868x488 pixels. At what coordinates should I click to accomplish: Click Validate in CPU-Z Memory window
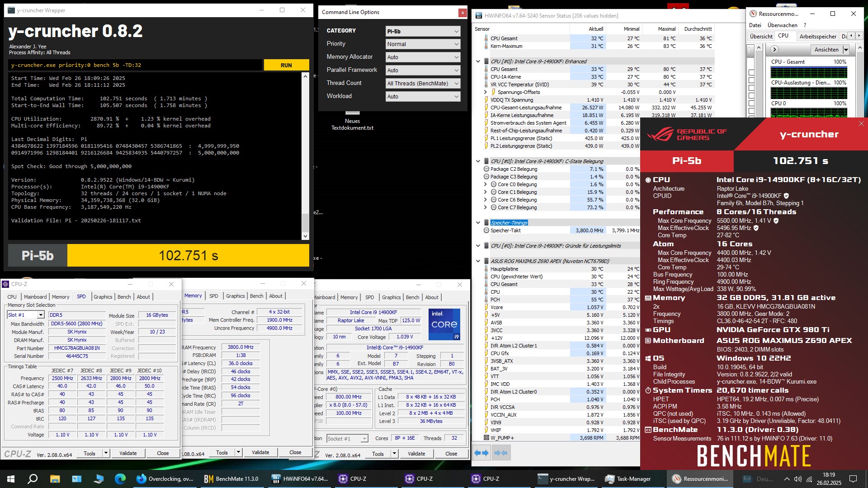[260, 452]
